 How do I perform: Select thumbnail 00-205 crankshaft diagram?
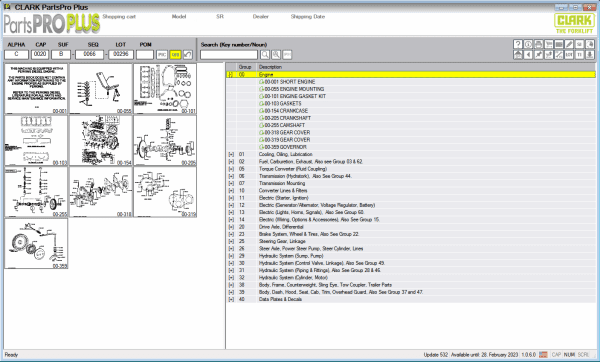coord(165,140)
